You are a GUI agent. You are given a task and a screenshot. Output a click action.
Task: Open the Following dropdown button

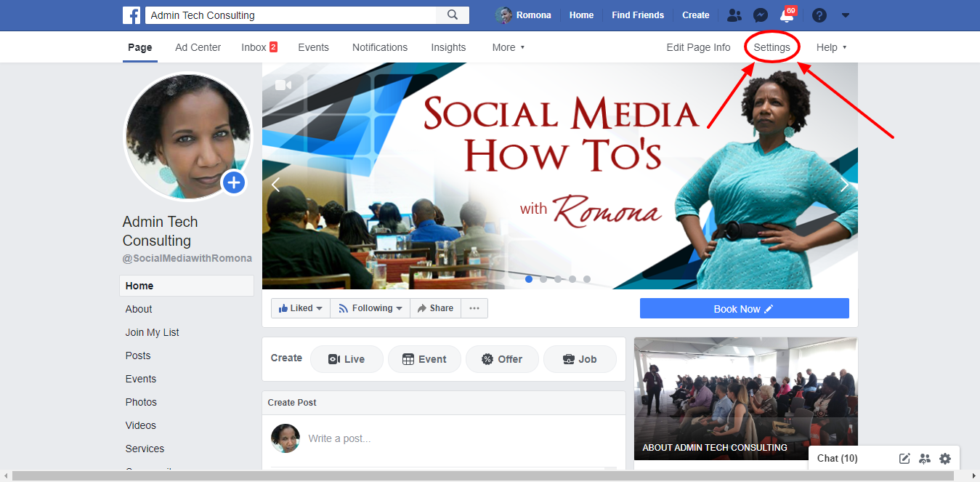click(370, 308)
